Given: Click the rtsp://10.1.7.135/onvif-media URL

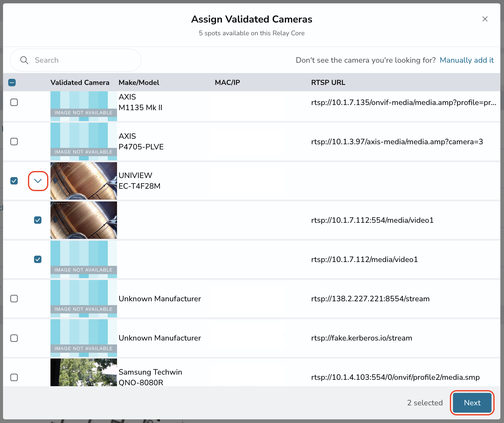Looking at the screenshot, I should point(404,103).
